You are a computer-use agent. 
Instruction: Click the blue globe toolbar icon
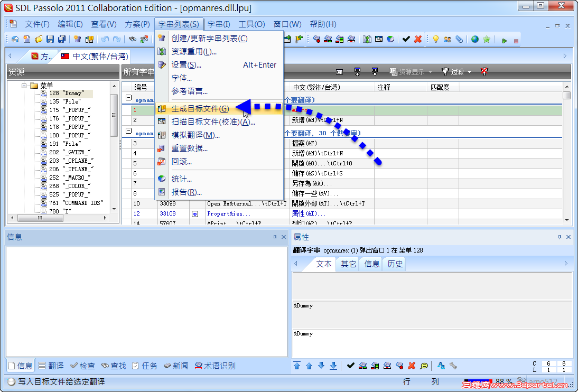coord(475,39)
